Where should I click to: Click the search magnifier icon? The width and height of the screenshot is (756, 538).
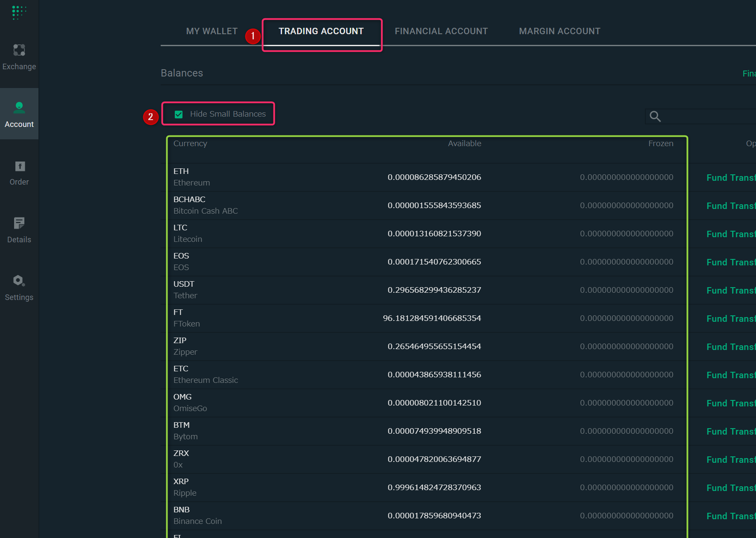(655, 116)
